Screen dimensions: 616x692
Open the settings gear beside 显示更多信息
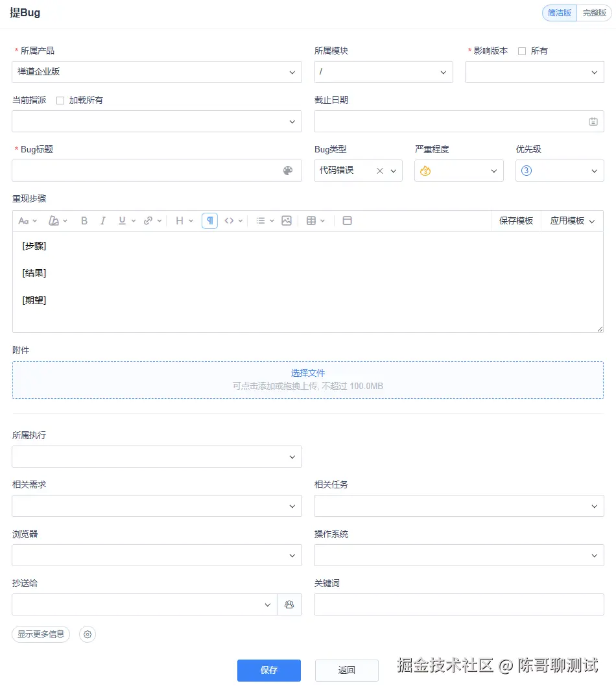(88, 634)
